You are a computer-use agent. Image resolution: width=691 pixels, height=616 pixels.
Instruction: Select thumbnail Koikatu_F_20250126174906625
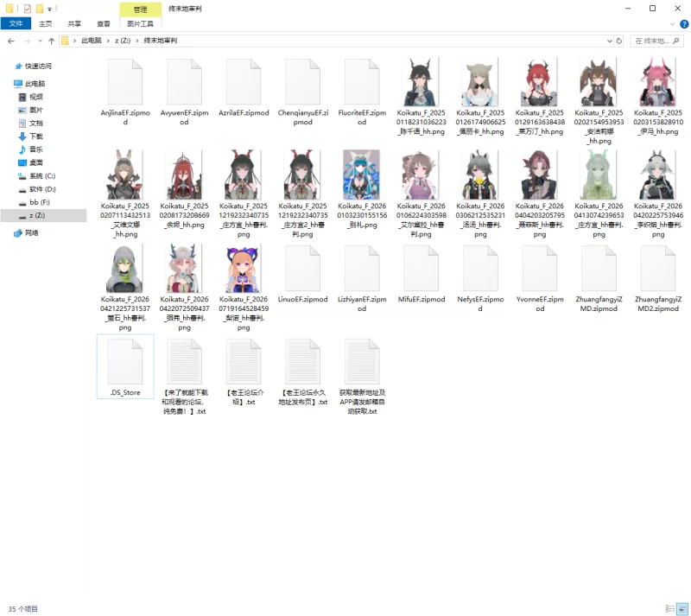pyautogui.click(x=480, y=82)
